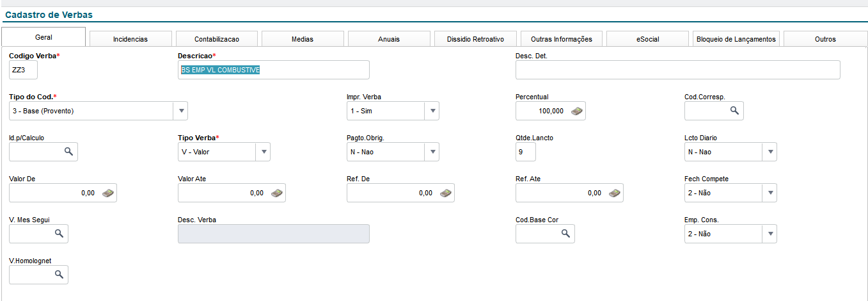Go to Dissidio Retroativo tab

(x=475, y=39)
